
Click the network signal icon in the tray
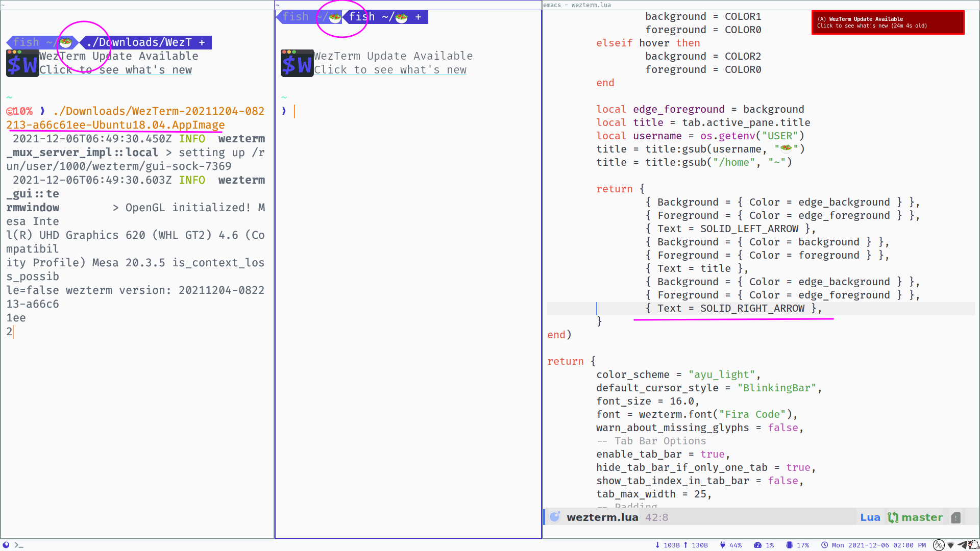coord(950,545)
